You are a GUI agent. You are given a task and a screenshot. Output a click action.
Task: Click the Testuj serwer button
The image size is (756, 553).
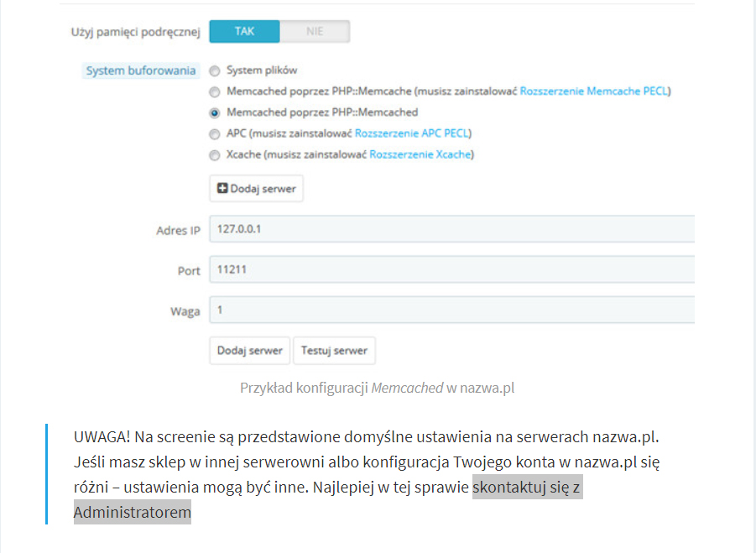point(334,351)
